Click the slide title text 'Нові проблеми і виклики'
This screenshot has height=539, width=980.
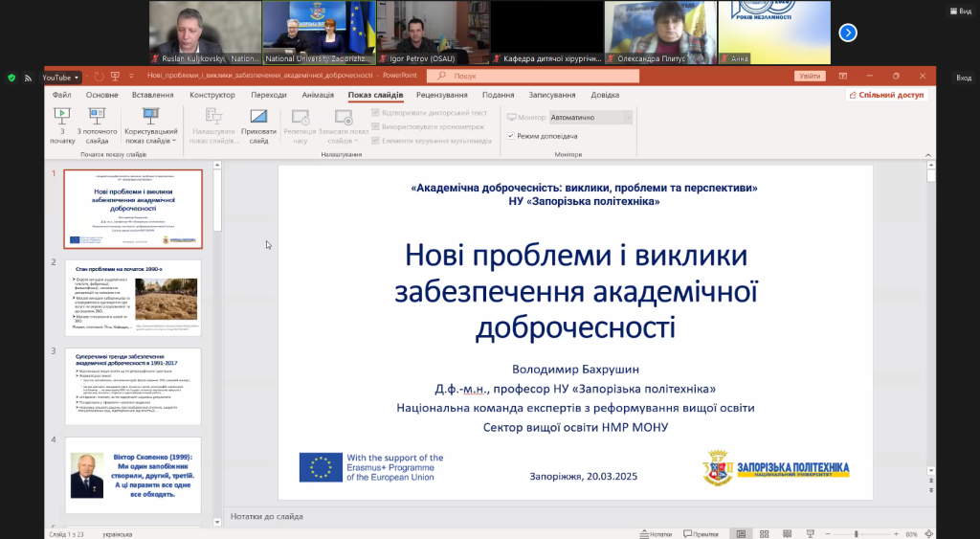point(575,255)
